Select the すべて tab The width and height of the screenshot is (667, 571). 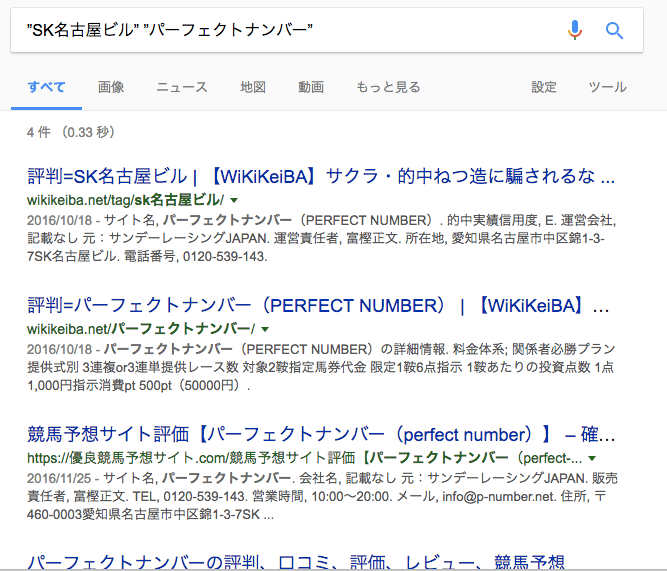click(46, 87)
